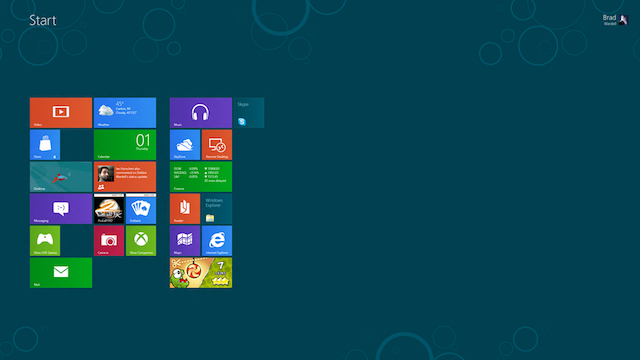Open the People status update tile
This screenshot has height=360, width=640.
tap(125, 177)
